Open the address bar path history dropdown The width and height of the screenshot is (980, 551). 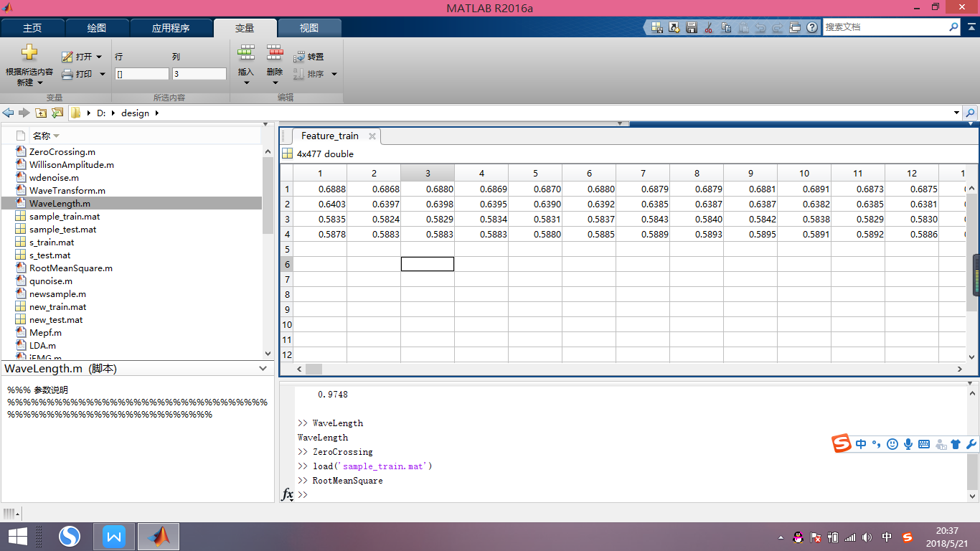coord(956,113)
